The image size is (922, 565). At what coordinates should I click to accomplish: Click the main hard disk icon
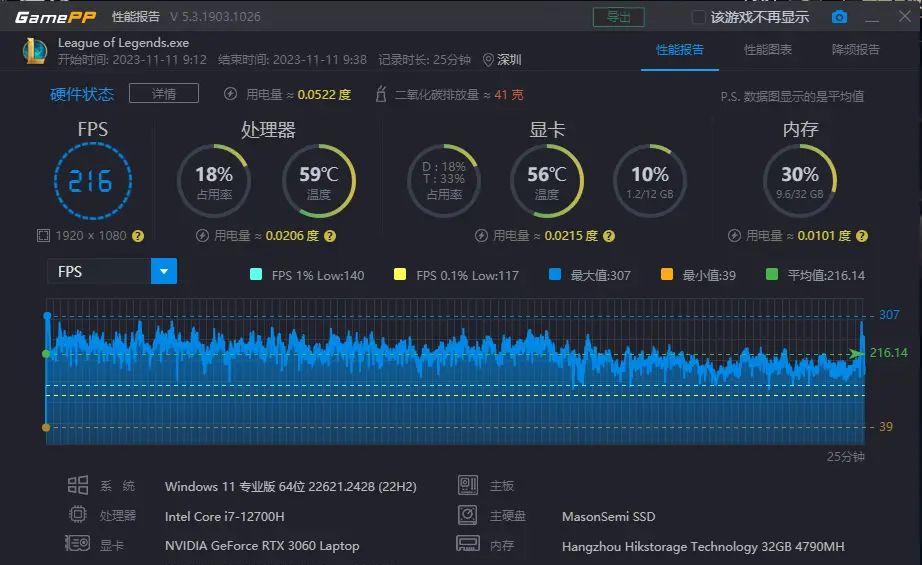pos(467,515)
